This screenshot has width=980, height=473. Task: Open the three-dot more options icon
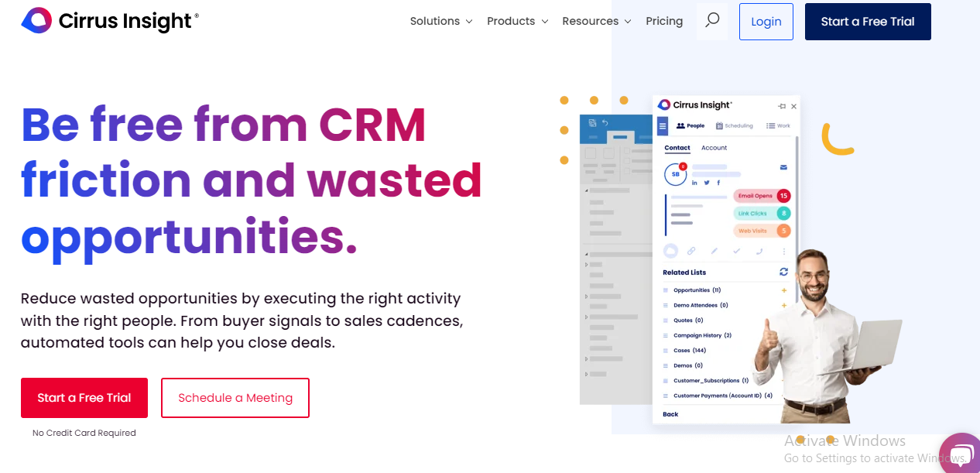(784, 251)
